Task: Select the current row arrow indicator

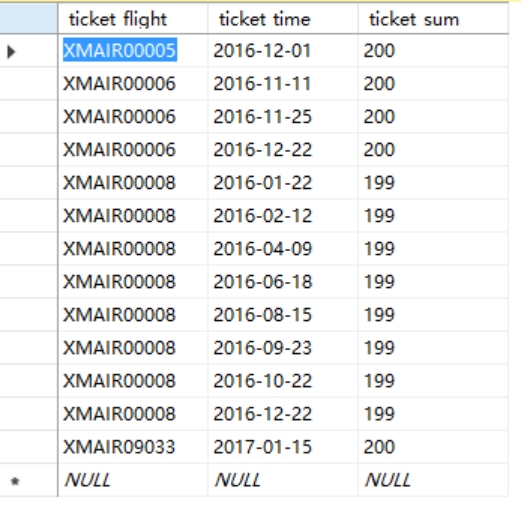Action: click(11, 52)
